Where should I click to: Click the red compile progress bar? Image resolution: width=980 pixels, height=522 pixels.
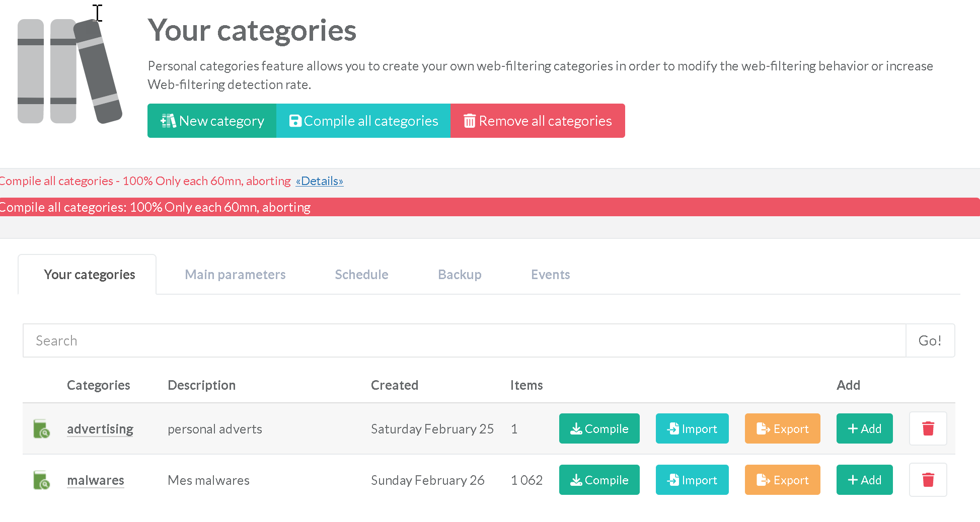(x=490, y=207)
